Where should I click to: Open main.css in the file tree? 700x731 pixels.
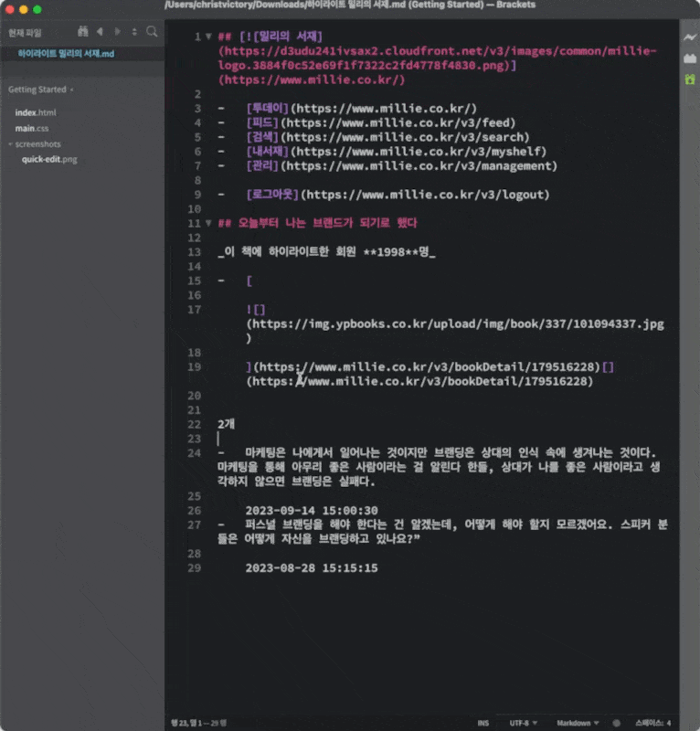[32, 128]
